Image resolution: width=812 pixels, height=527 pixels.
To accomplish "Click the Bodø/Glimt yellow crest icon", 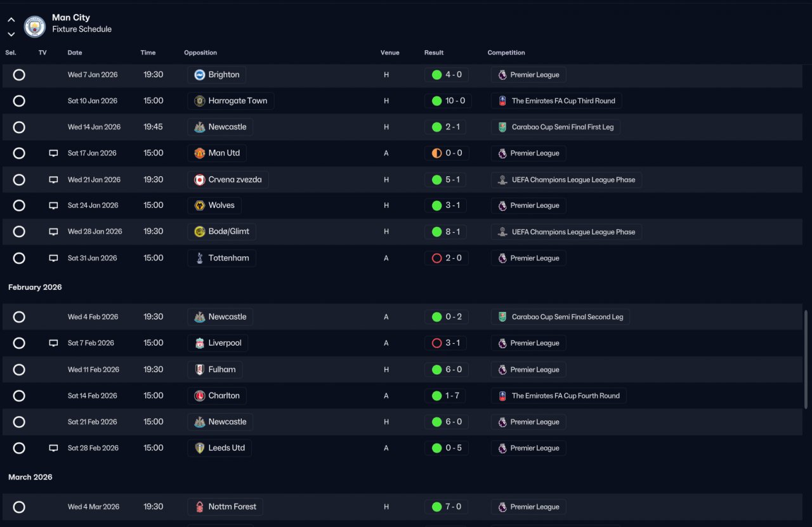I will tap(200, 231).
